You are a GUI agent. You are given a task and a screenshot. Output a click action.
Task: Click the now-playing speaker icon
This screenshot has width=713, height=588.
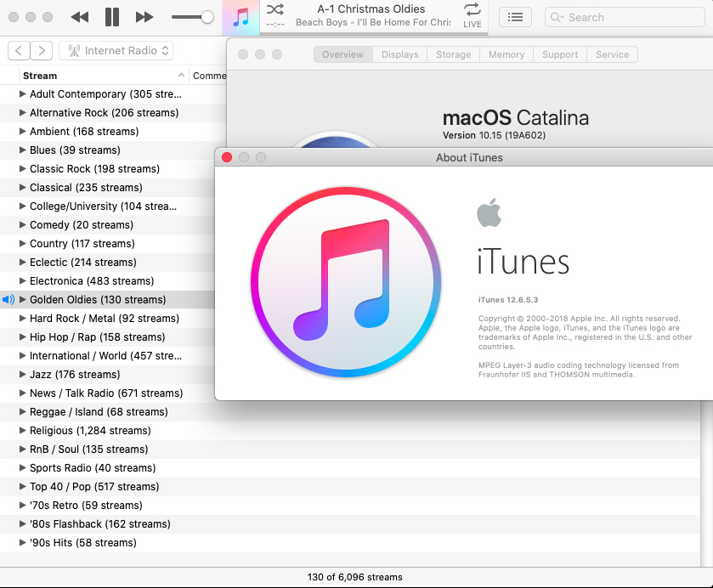tap(8, 299)
